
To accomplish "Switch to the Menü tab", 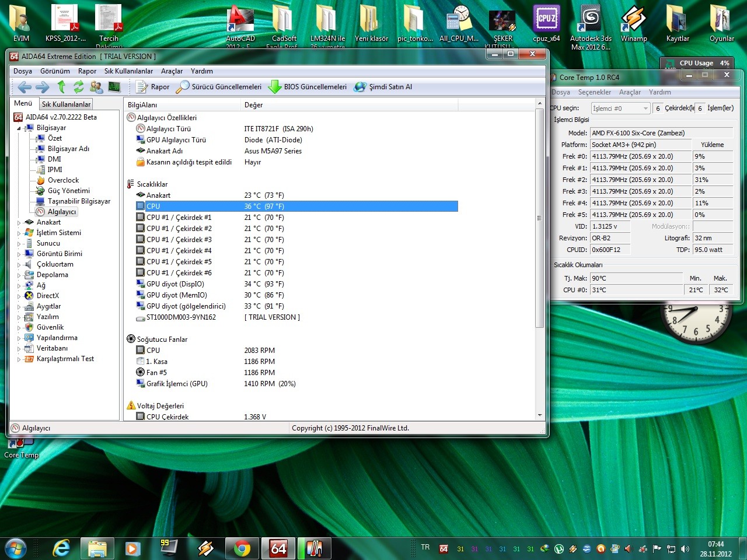I will pyautogui.click(x=23, y=104).
